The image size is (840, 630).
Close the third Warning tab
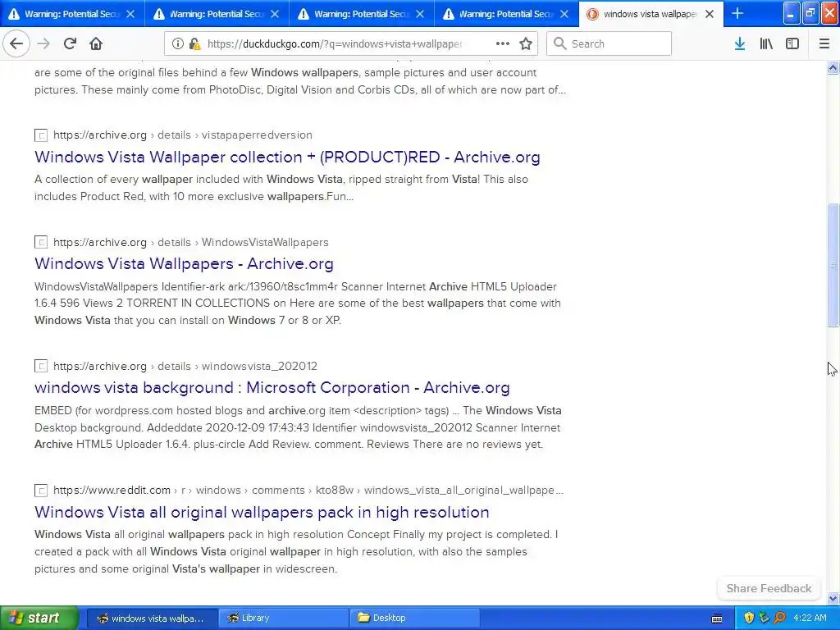(420, 14)
